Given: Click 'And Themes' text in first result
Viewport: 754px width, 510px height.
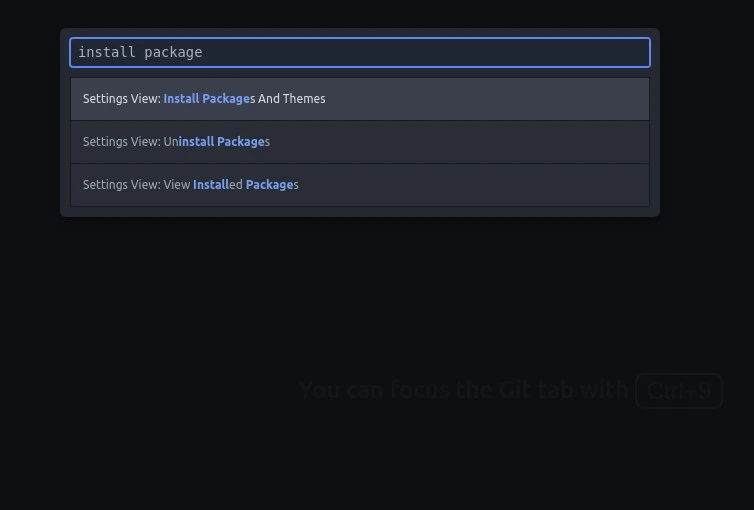Looking at the screenshot, I should click(x=291, y=99).
